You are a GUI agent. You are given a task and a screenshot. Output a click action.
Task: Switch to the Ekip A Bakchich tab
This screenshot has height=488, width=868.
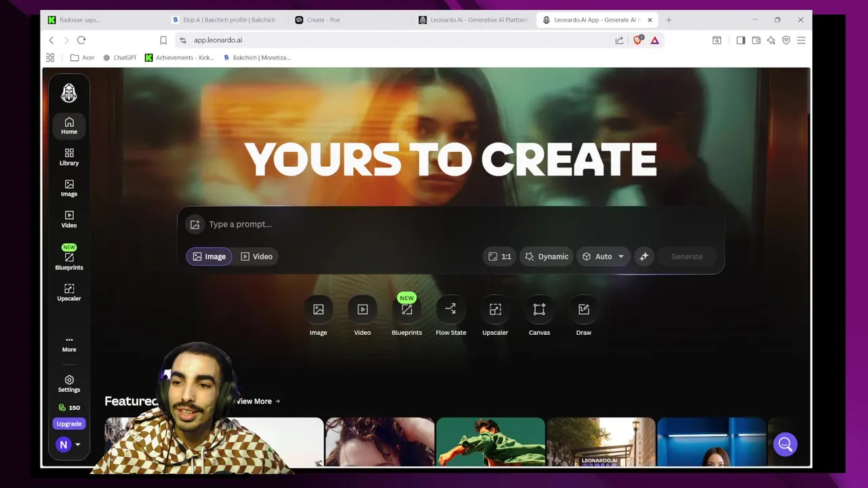[x=225, y=20]
